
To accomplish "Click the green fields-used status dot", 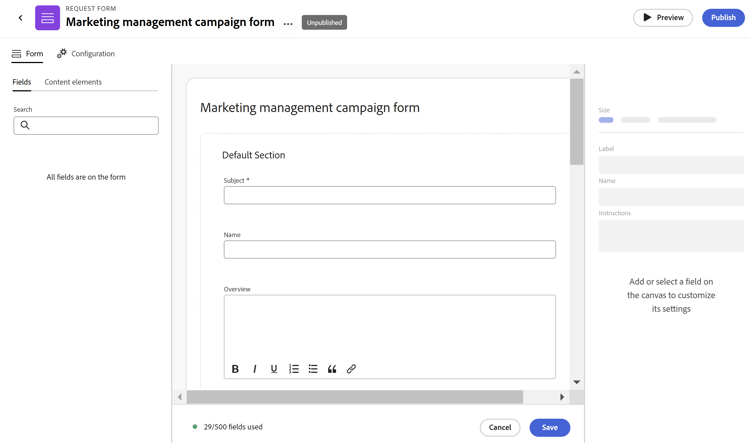I will click(x=195, y=427).
